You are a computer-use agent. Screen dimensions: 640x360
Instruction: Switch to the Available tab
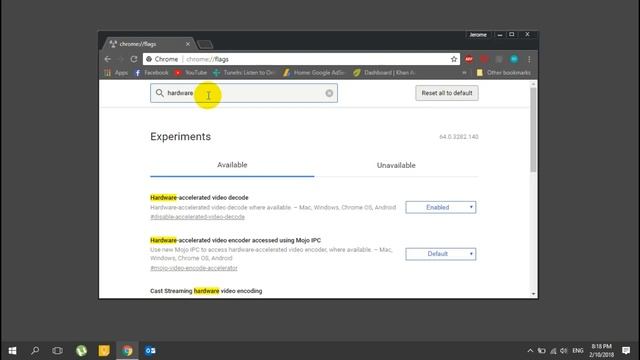(x=232, y=165)
